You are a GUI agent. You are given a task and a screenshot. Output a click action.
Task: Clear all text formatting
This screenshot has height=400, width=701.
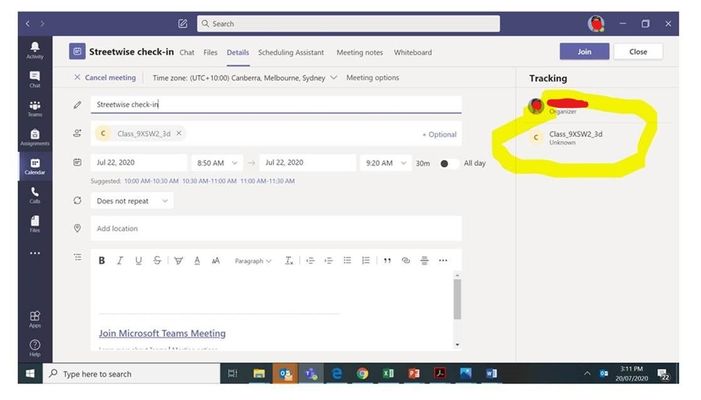[289, 261]
